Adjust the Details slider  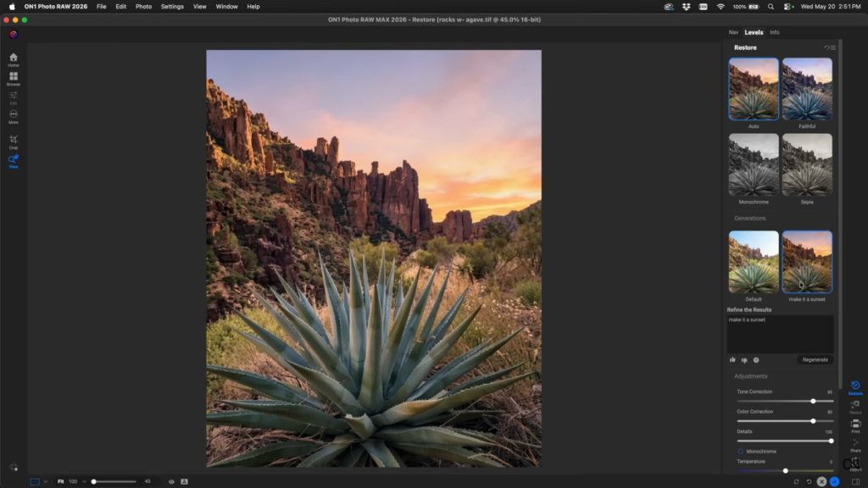(x=785, y=441)
